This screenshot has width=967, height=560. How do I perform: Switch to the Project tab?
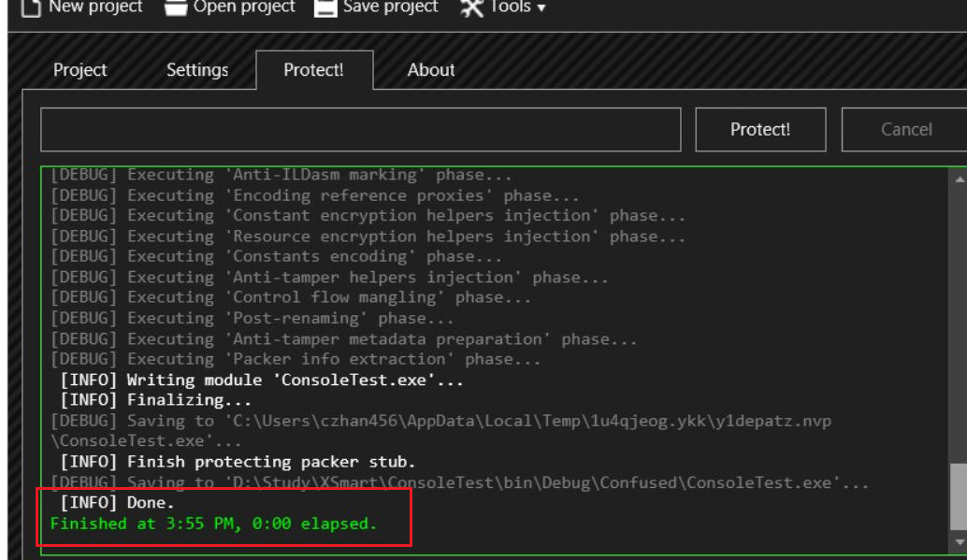coord(79,68)
